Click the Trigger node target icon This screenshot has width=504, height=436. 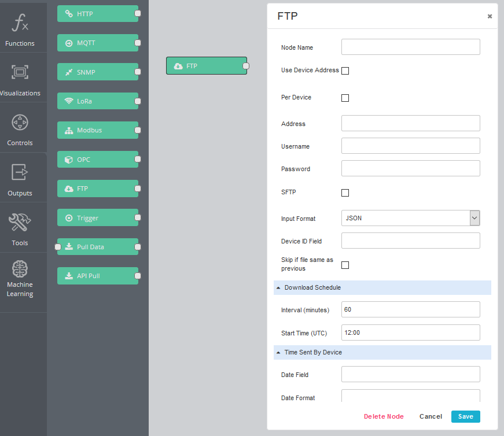click(x=69, y=218)
